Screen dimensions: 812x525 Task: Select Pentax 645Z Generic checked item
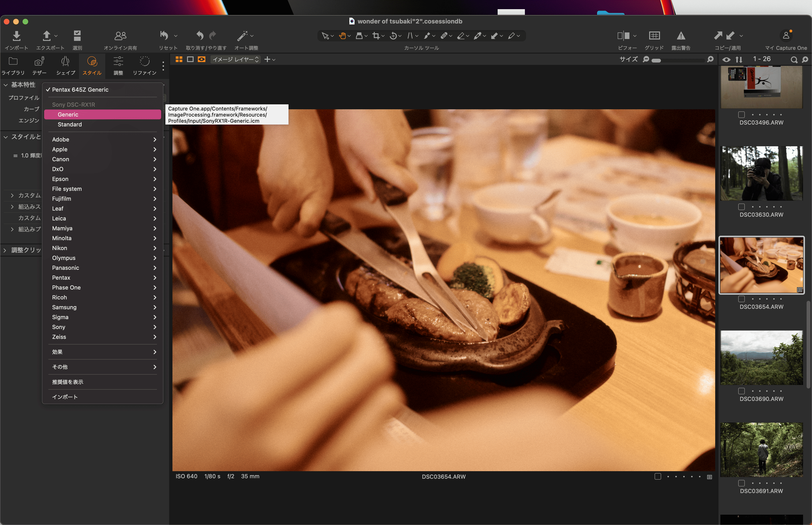[x=103, y=90]
